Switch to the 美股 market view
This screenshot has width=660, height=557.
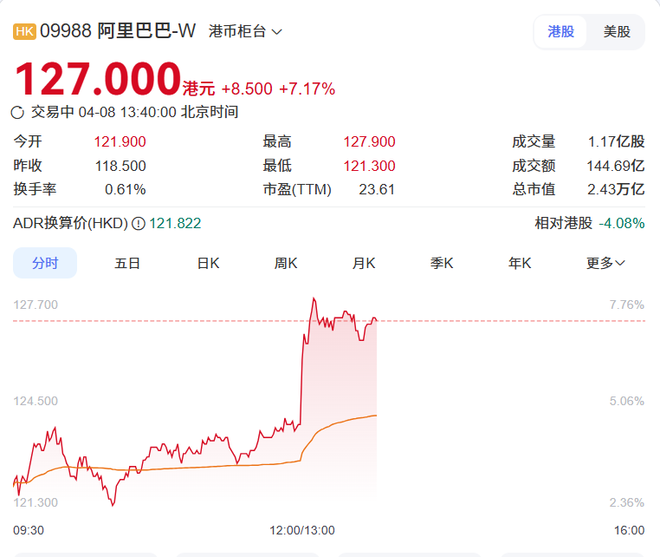coord(617,31)
